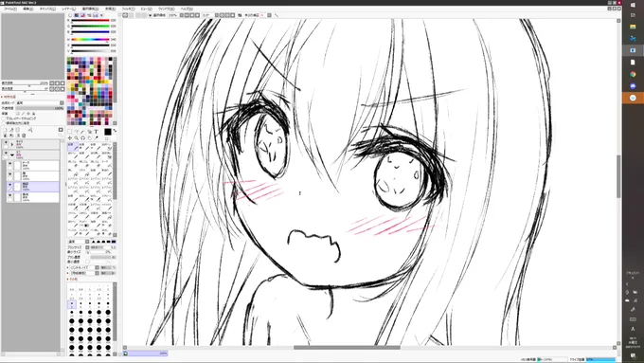The image size is (644, 363).
Task: Select the rectangular selection tool
Action: [69, 131]
